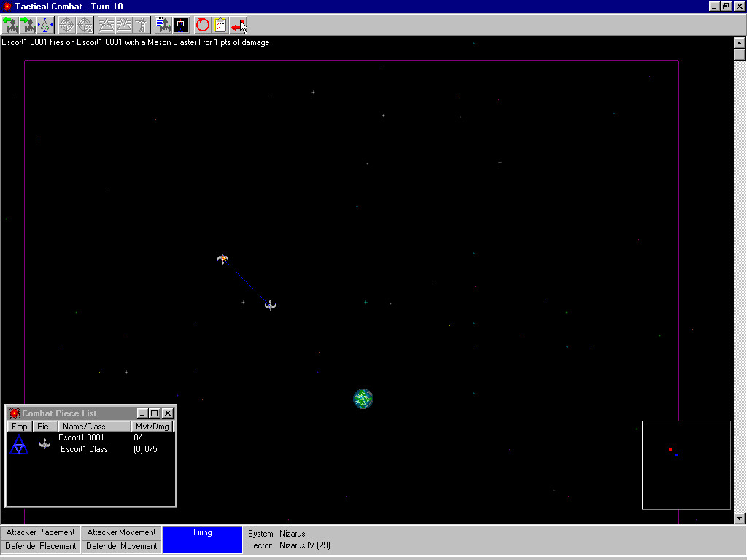Close the Combat Piece List panel

tap(168, 413)
